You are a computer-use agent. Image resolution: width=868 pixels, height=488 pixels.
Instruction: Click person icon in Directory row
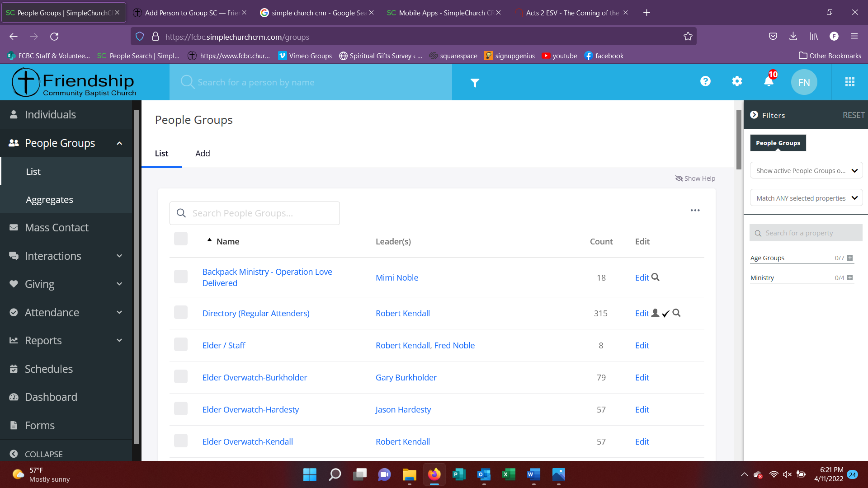point(655,313)
